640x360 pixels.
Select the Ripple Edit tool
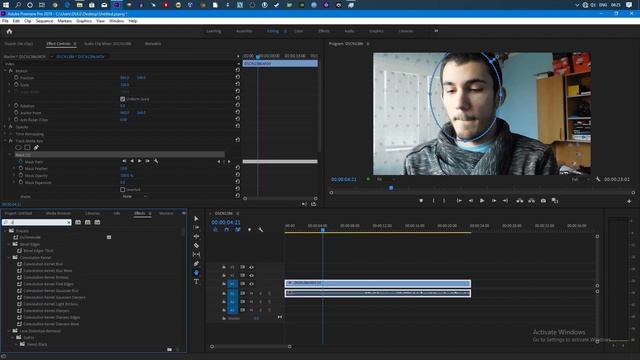(196, 236)
